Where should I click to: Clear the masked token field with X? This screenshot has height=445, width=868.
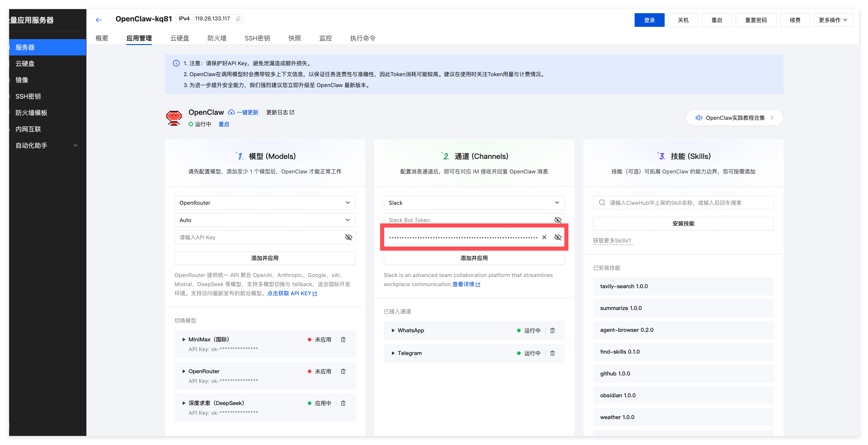coord(544,237)
